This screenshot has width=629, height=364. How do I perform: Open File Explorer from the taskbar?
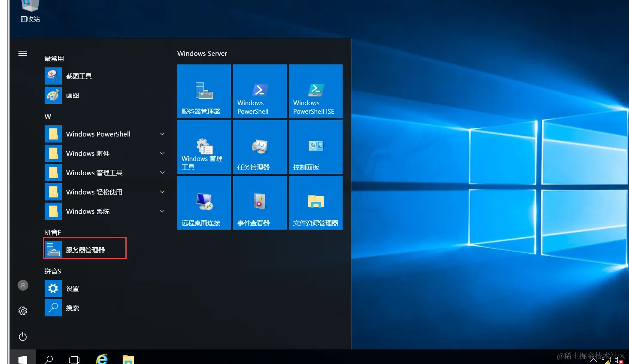click(128, 360)
